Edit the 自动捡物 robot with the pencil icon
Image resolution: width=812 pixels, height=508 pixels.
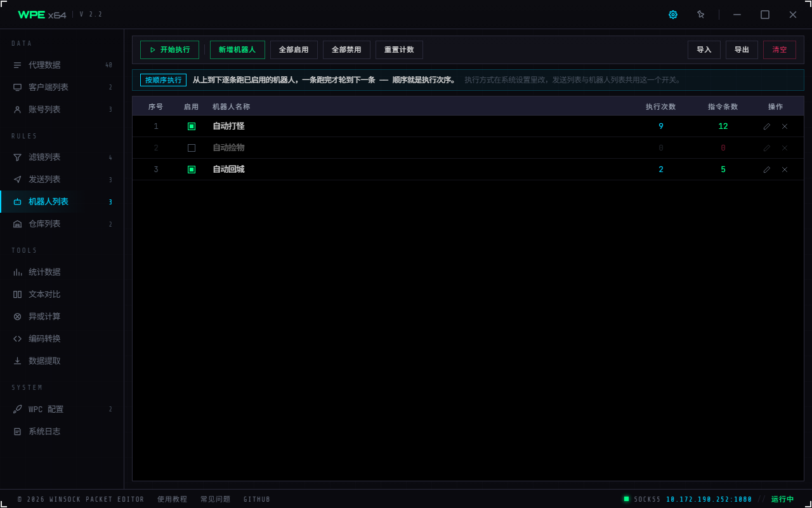[x=767, y=148]
